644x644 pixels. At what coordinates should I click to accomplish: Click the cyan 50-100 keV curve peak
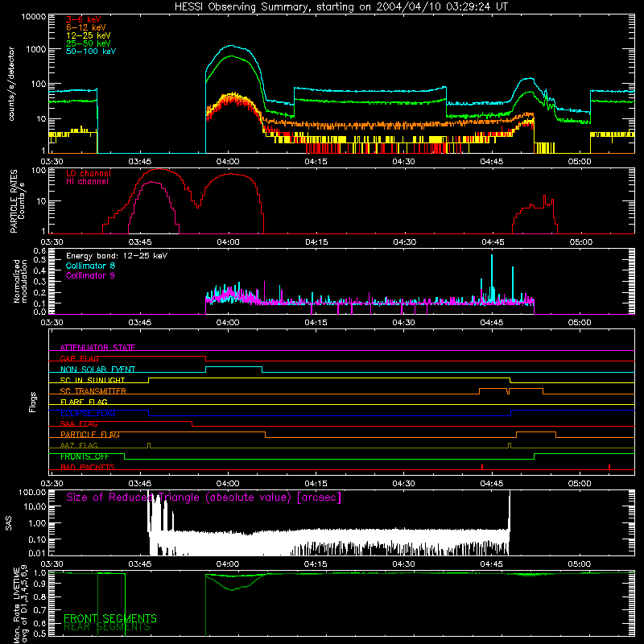(x=231, y=46)
